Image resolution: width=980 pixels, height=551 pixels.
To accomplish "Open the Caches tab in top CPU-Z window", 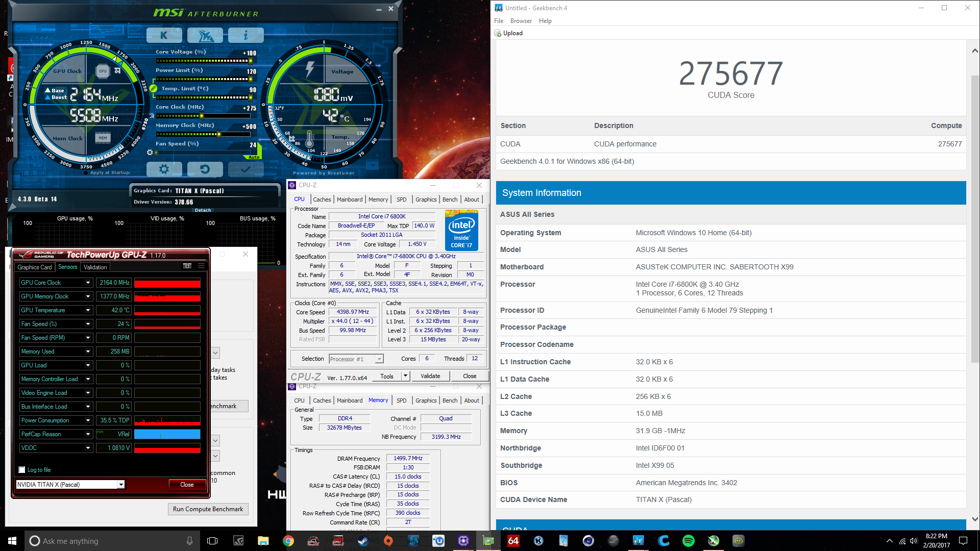I will tap(322, 199).
